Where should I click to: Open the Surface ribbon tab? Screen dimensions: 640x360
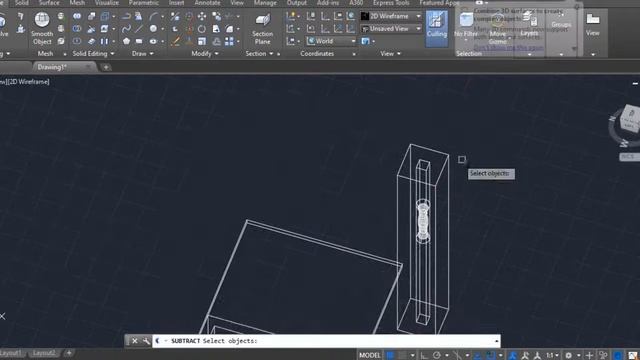49,3
